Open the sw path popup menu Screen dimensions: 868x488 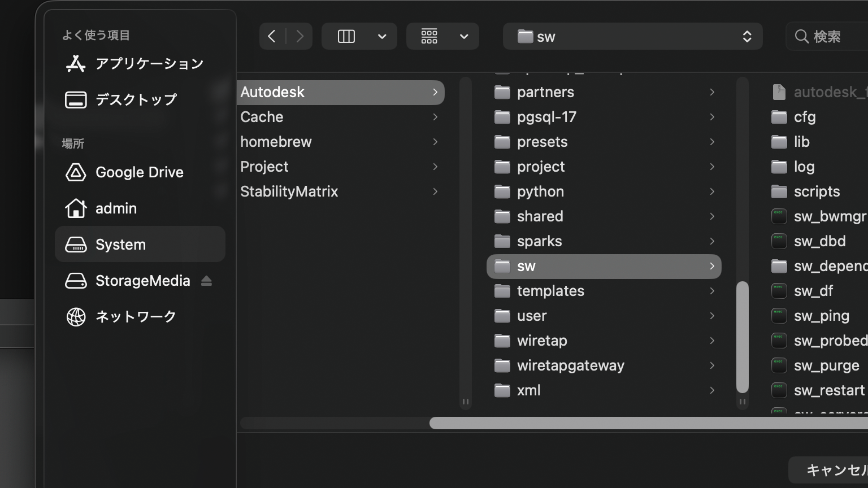(x=632, y=37)
